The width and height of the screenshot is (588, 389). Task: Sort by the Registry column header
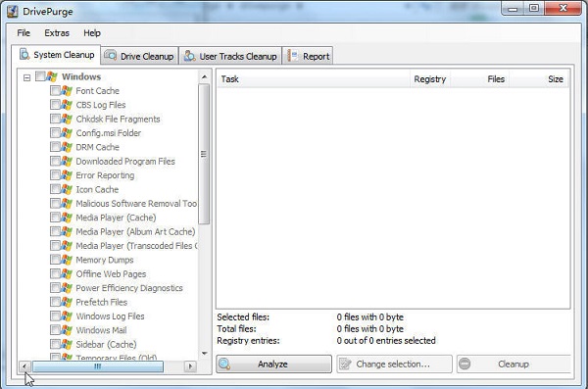point(430,79)
